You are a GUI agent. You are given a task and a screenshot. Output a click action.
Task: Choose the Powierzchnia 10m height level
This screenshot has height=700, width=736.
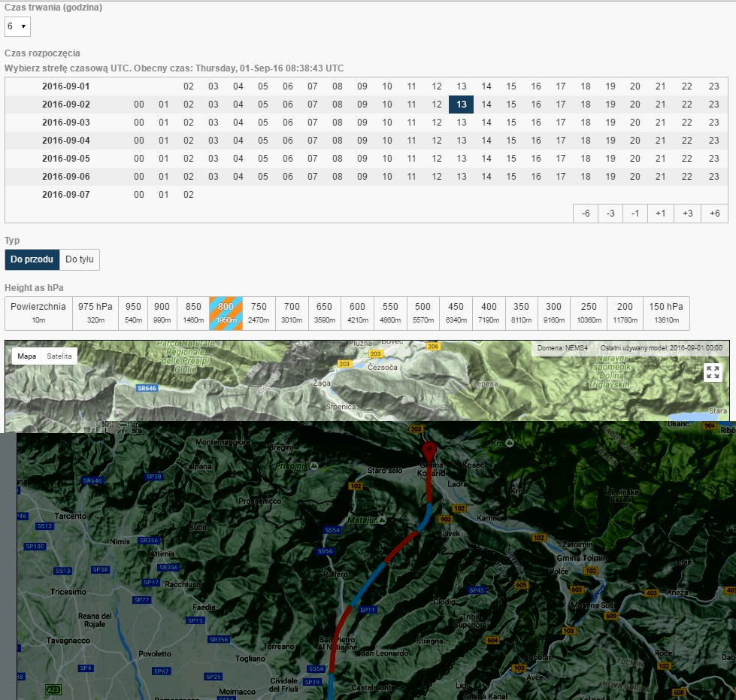coord(38,313)
